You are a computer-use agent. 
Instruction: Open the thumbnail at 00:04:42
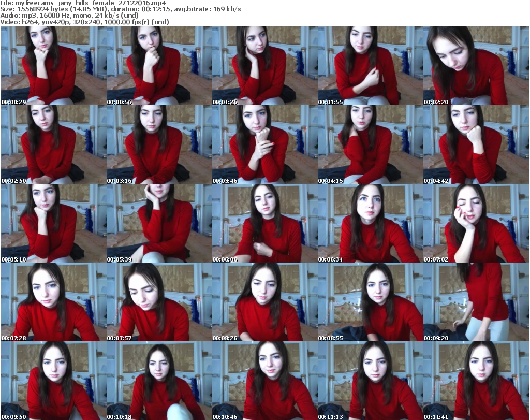476,144
